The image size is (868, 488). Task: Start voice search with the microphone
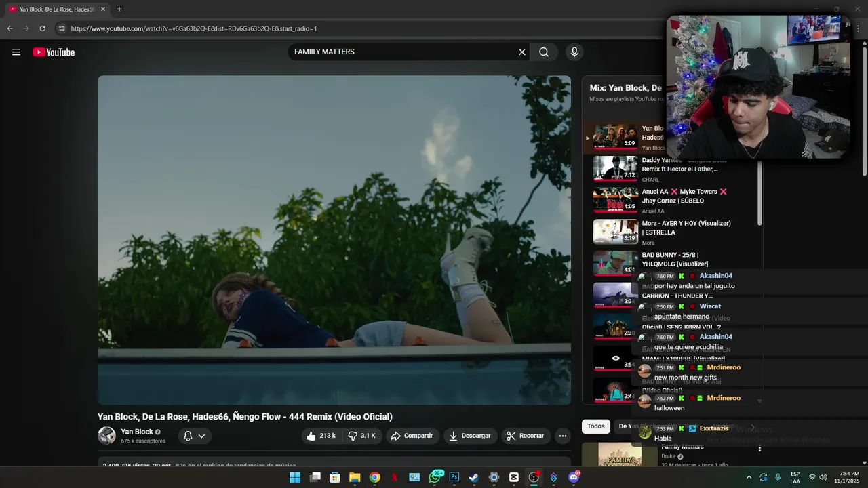pyautogui.click(x=574, y=52)
